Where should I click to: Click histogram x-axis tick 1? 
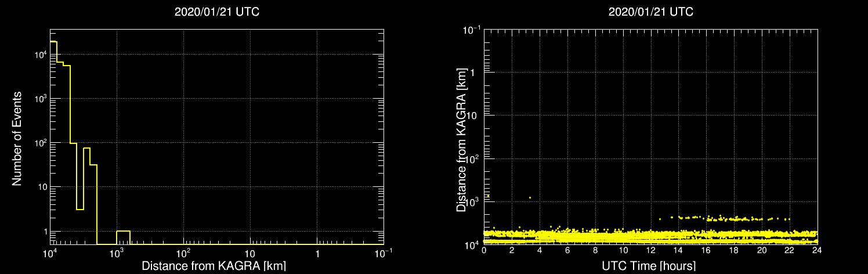pyautogui.click(x=317, y=255)
